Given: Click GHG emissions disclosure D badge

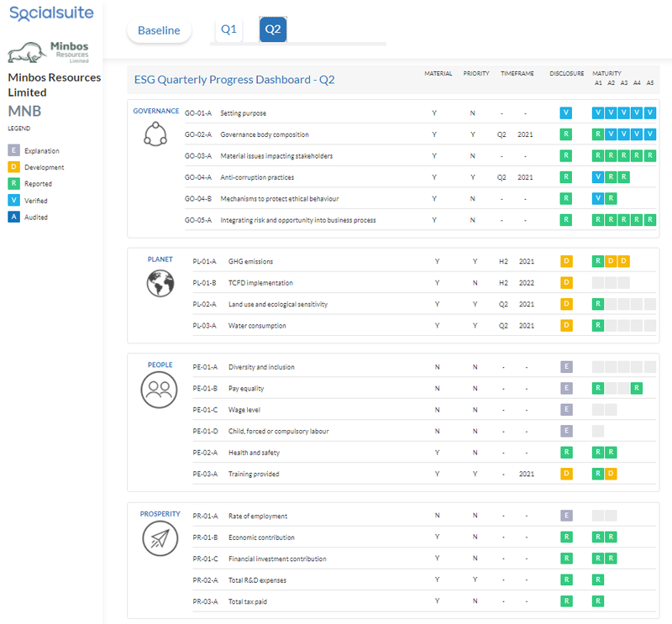Looking at the screenshot, I should pos(566,261).
